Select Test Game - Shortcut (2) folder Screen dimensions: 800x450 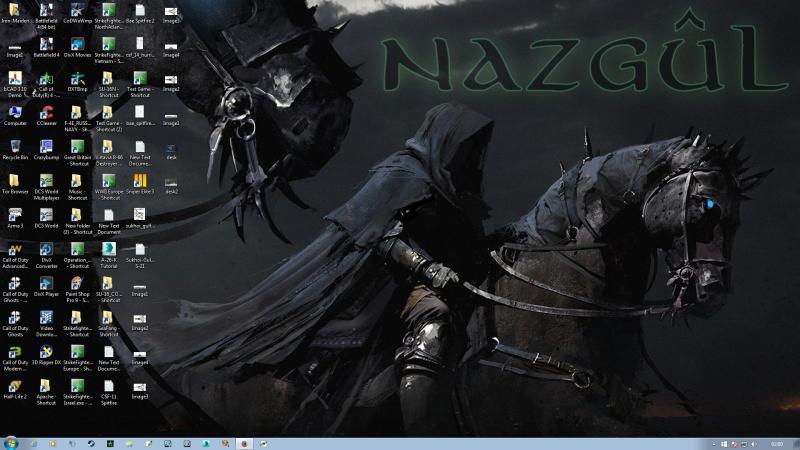point(109,118)
